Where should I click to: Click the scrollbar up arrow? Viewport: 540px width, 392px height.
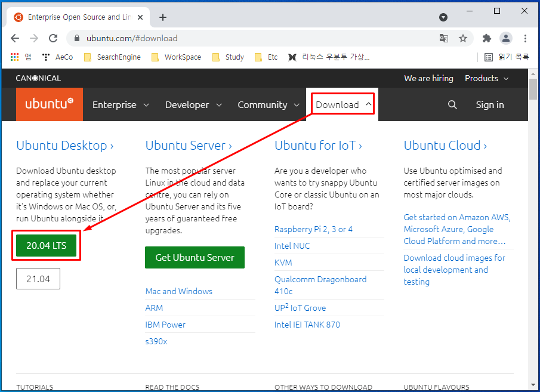[x=533, y=74]
